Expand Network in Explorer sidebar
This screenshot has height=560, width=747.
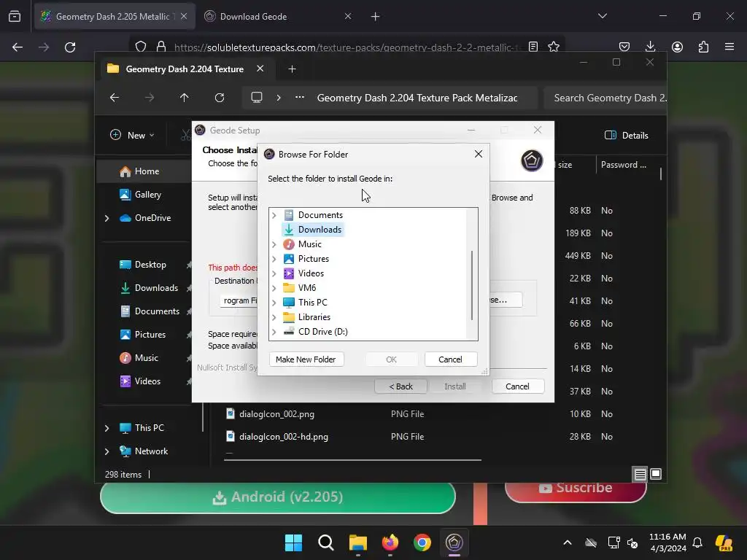107,451
